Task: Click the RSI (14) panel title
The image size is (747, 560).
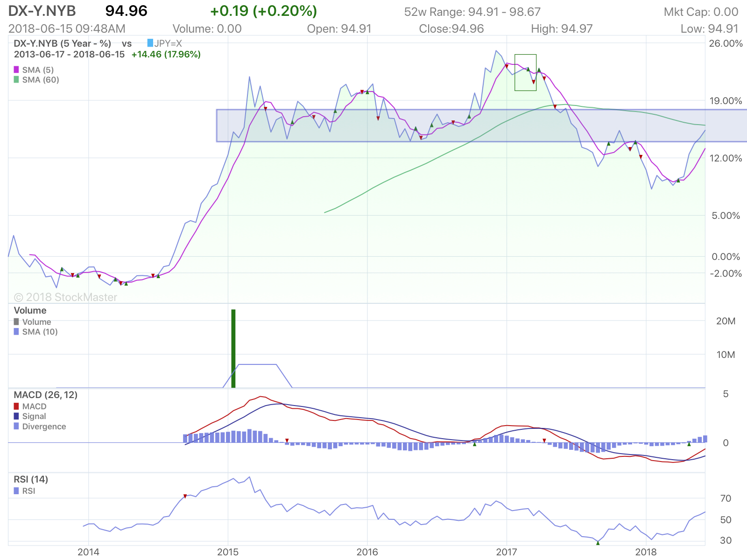Action: (31, 479)
